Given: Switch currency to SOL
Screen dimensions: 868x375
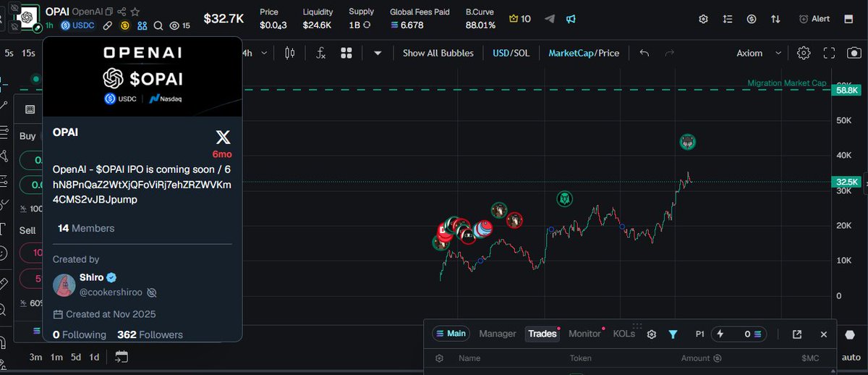Looking at the screenshot, I should pyautogui.click(x=521, y=53).
